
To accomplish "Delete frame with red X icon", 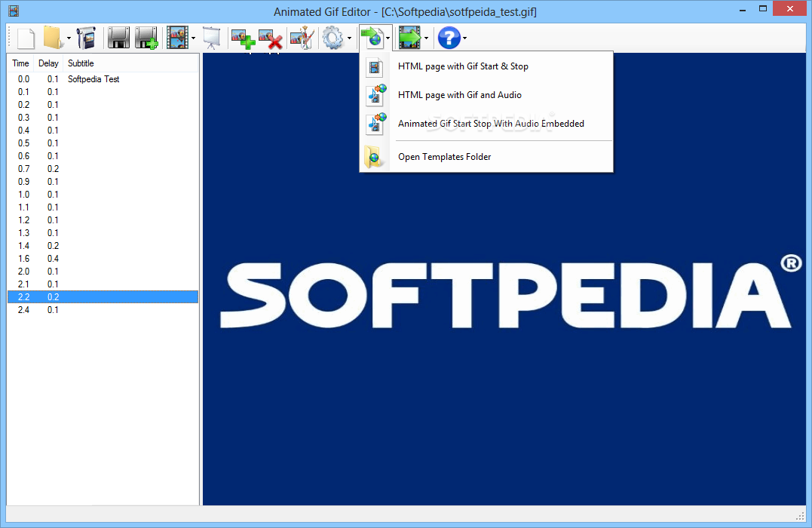I will coord(271,39).
